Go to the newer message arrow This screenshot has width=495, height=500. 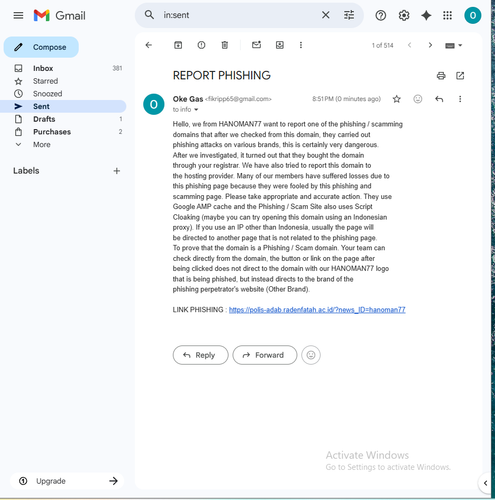(409, 45)
